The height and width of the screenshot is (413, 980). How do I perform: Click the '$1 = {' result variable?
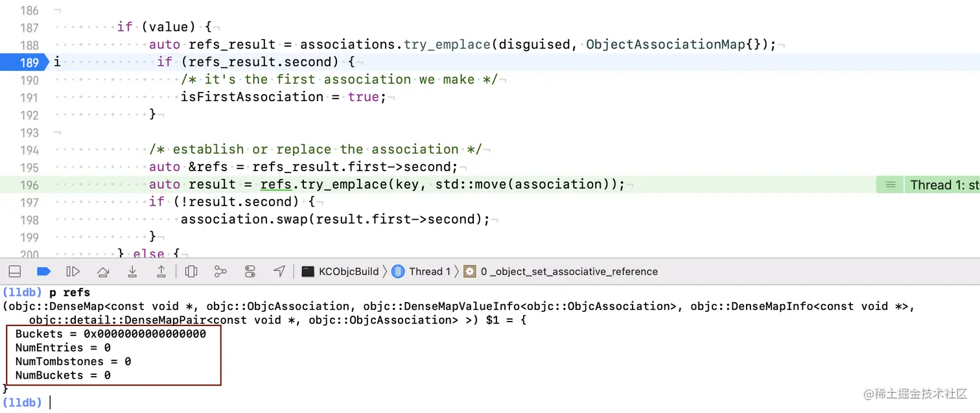click(506, 320)
